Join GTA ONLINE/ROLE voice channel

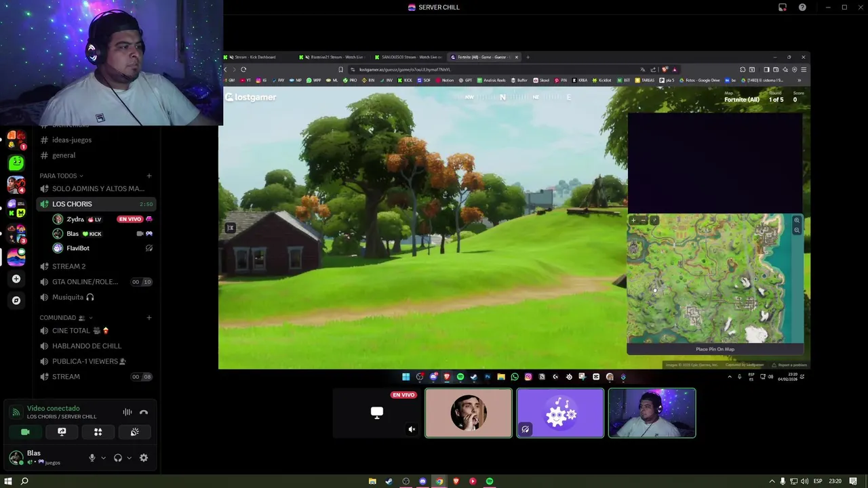pos(96,282)
